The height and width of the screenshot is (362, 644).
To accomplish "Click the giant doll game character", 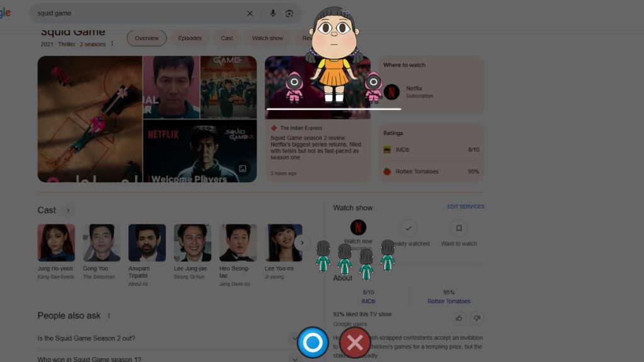I will [335, 54].
